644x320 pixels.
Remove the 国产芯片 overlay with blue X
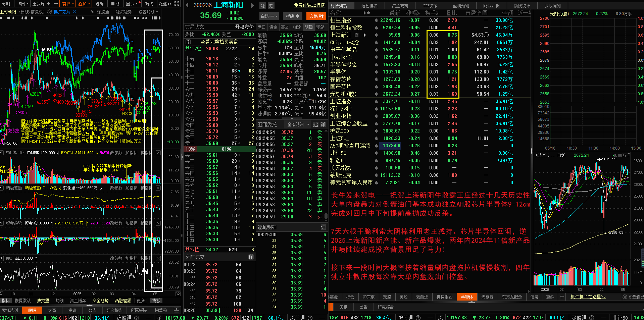[75, 12]
